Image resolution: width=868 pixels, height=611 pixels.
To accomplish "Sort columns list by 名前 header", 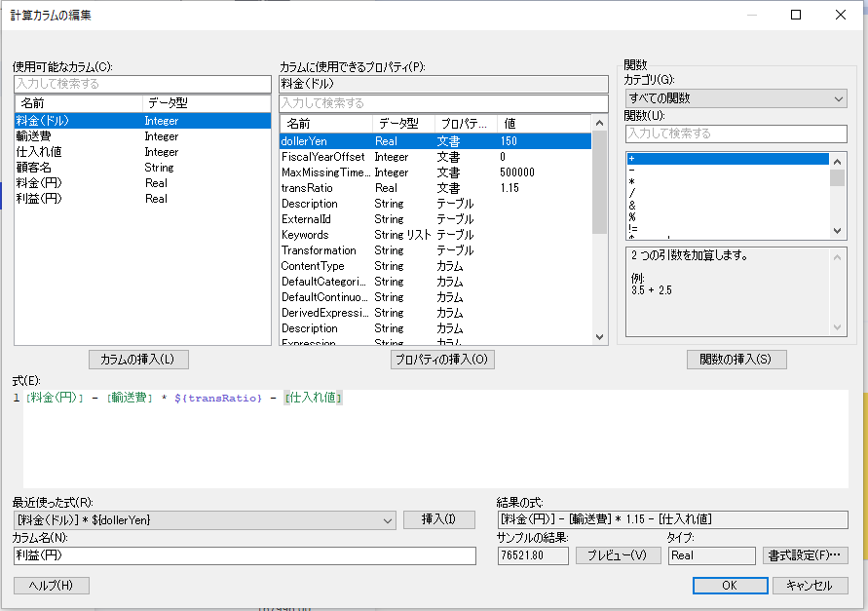I will coord(79,103).
